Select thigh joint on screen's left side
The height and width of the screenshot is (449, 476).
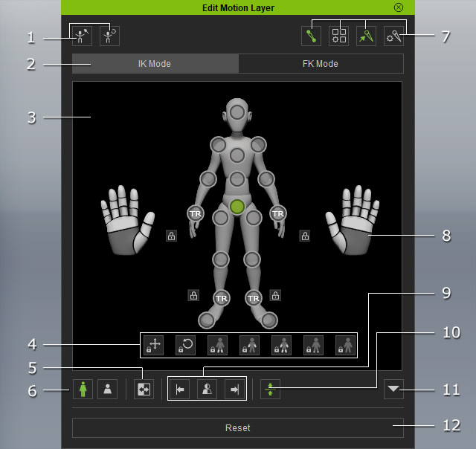point(220,218)
